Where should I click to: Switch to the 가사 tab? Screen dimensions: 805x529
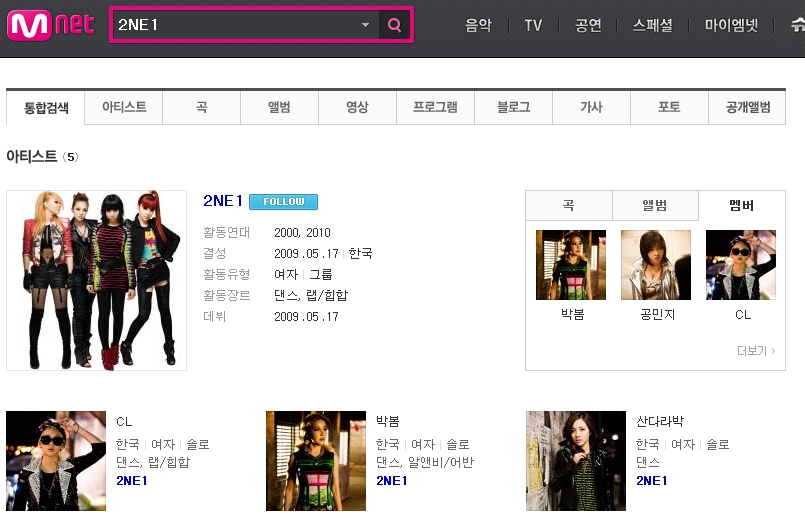(591, 107)
